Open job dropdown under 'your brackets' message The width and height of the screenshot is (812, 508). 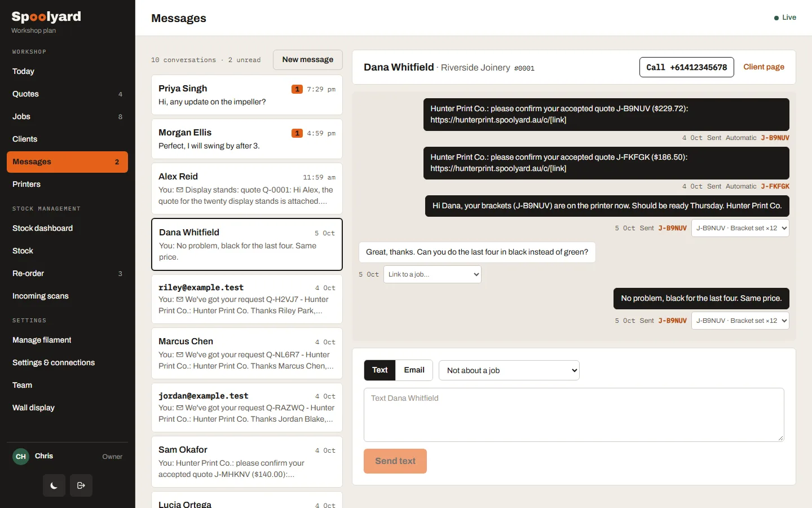pyautogui.click(x=740, y=228)
